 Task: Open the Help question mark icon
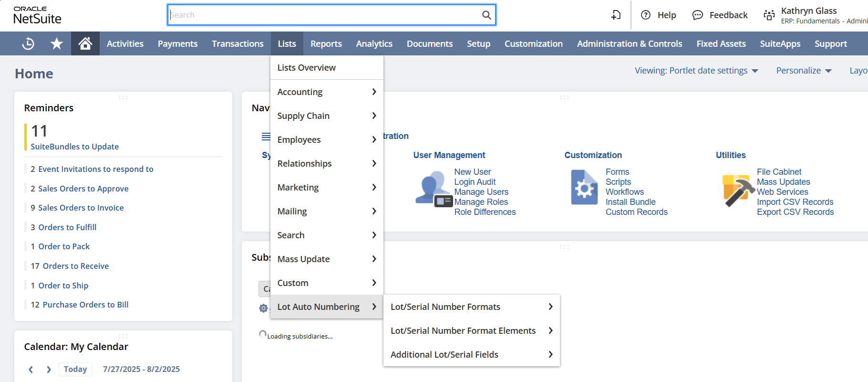point(645,15)
